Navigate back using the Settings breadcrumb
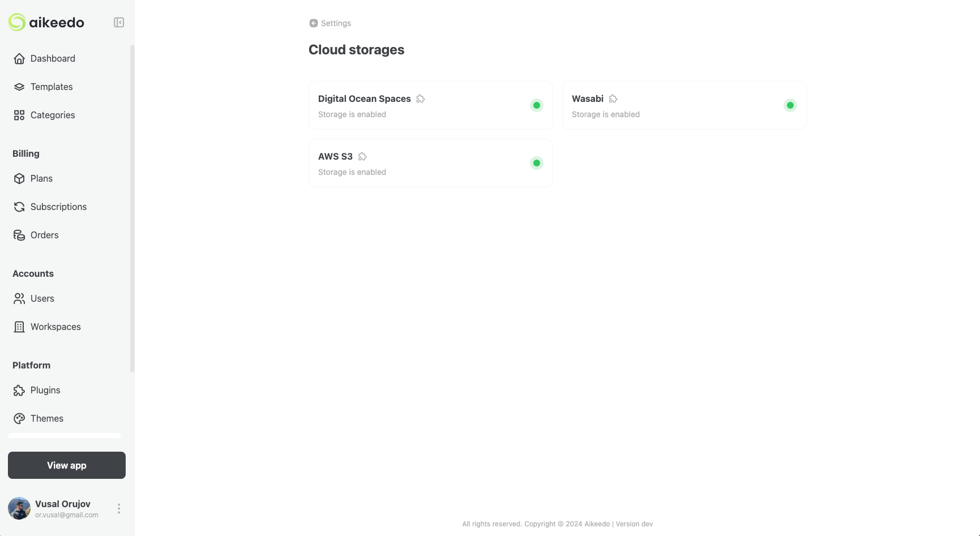This screenshot has height=536, width=980. [x=329, y=23]
